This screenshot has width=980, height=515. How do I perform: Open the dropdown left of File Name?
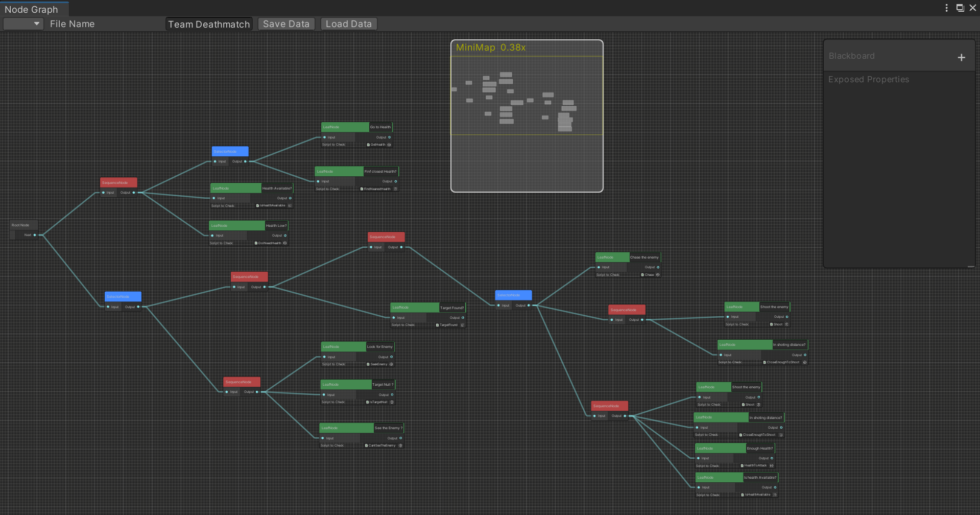[x=23, y=24]
